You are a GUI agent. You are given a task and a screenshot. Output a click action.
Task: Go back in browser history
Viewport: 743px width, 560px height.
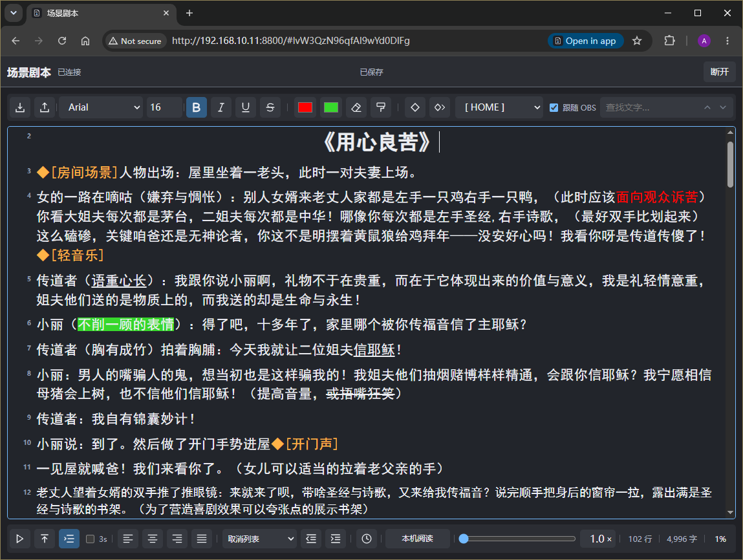coord(16,41)
